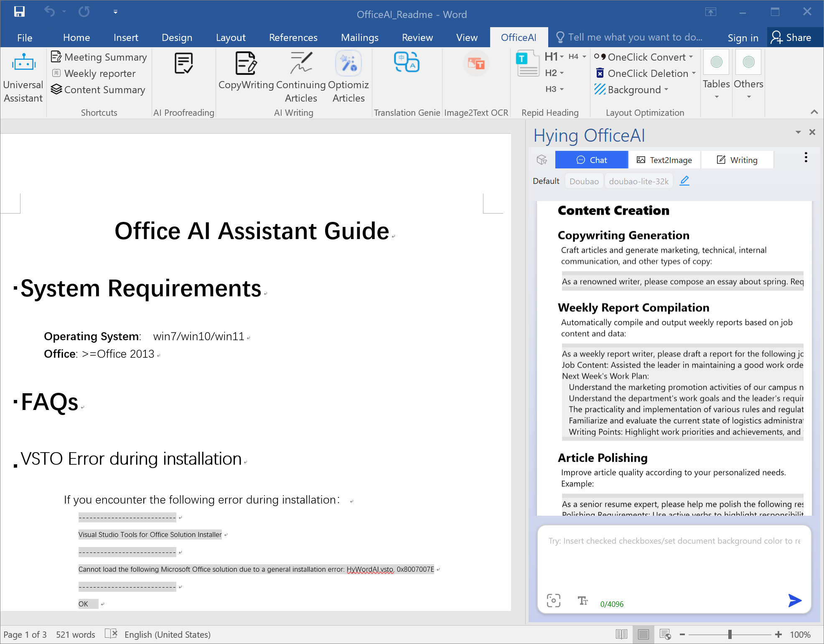Switch to the Design tab
Screen dimensions: 824x644
(177, 38)
